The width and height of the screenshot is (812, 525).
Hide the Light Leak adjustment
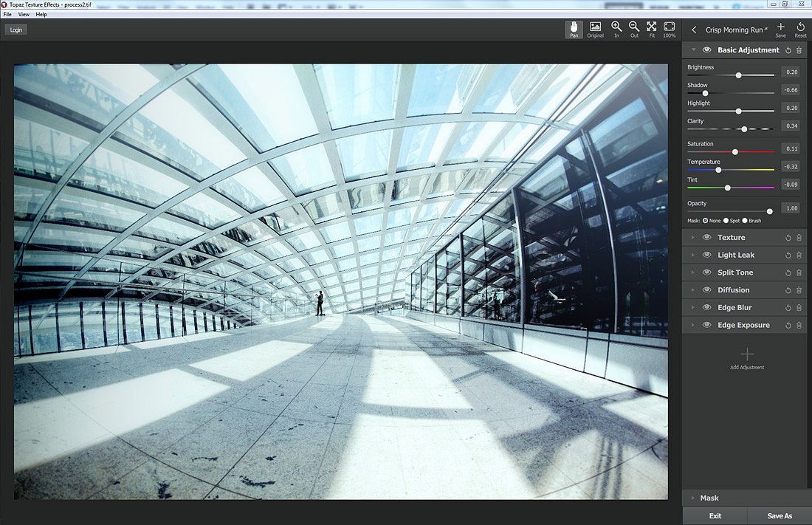[706, 255]
